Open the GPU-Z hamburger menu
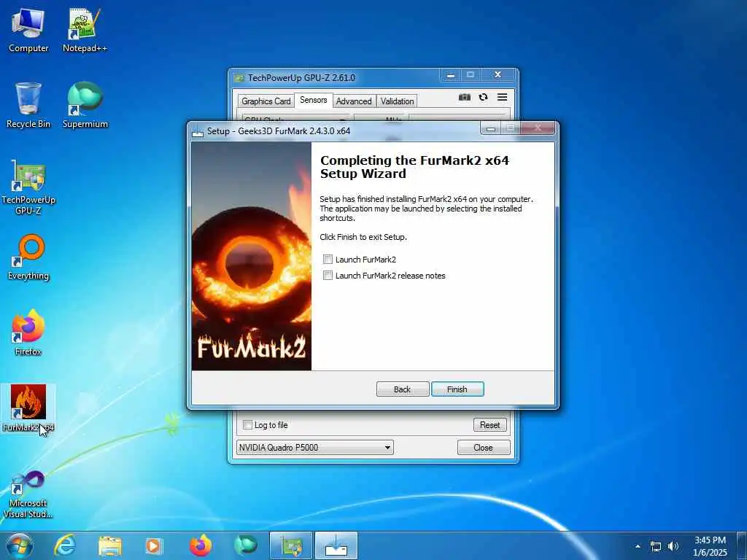747x560 pixels. (502, 97)
